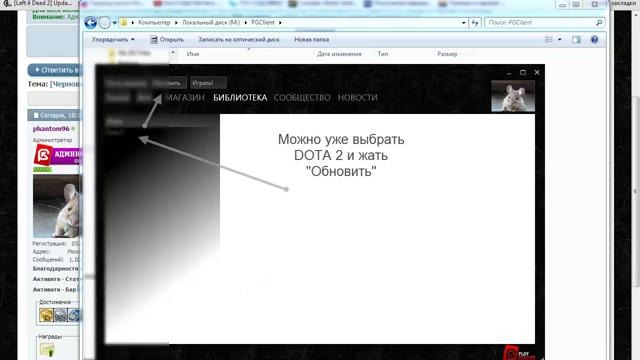Go forward in the Explorer window
640x360 pixels.
(x=104, y=22)
